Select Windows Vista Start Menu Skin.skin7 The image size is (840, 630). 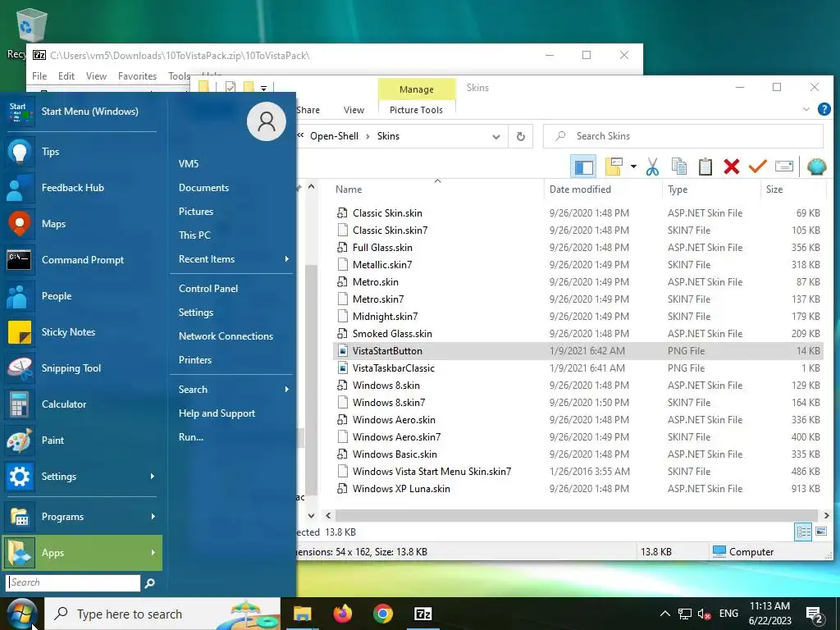click(x=577, y=472)
